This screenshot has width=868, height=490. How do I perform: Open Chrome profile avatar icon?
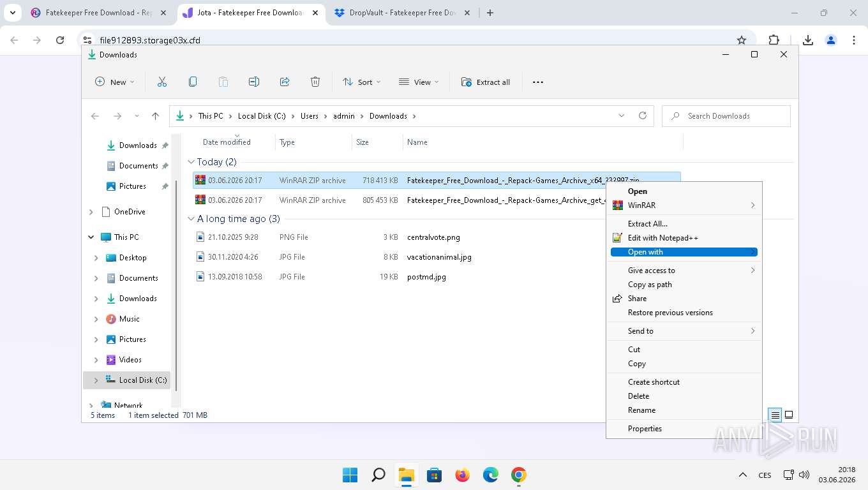[x=831, y=40]
